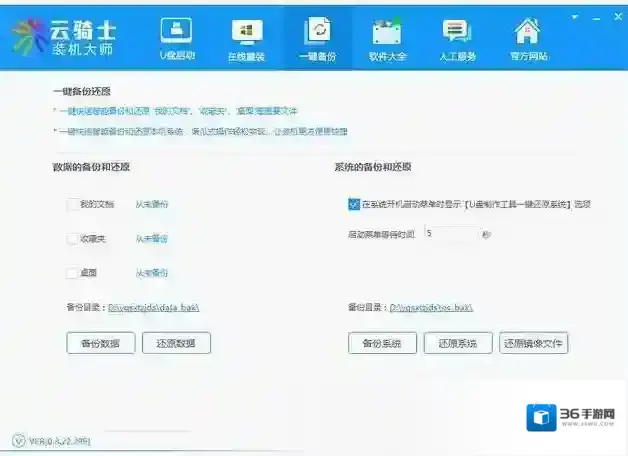Click the 系统的备份和还原 section title
The width and height of the screenshot is (628, 456).
pos(373,167)
